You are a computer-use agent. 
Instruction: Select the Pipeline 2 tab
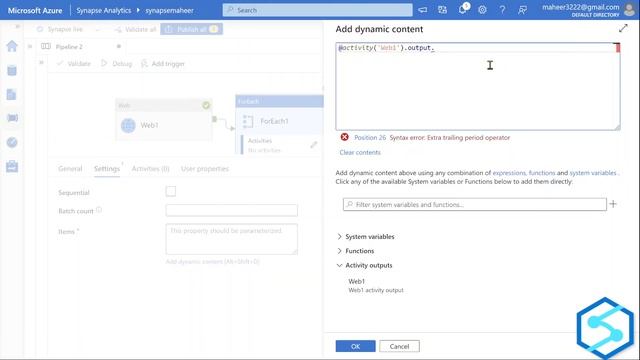point(69,47)
